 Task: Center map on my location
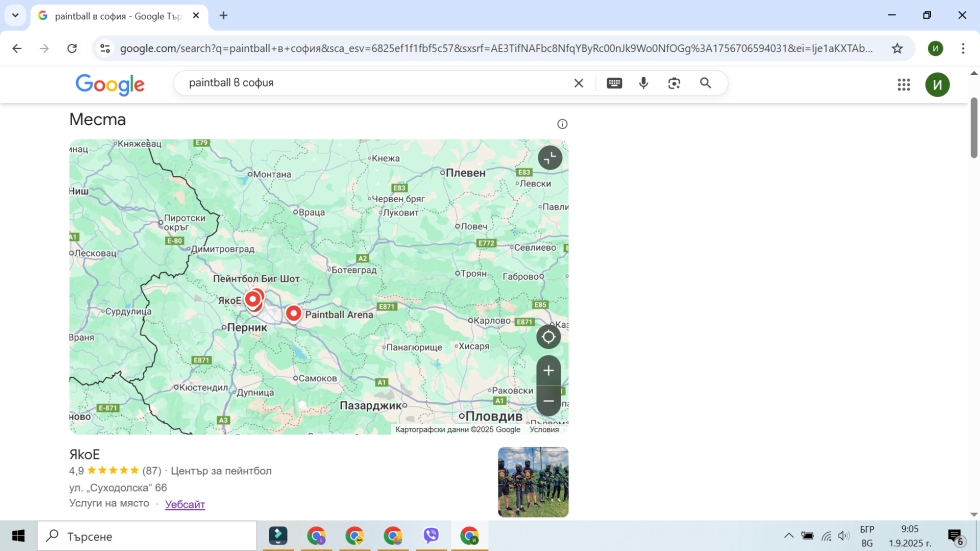548,337
